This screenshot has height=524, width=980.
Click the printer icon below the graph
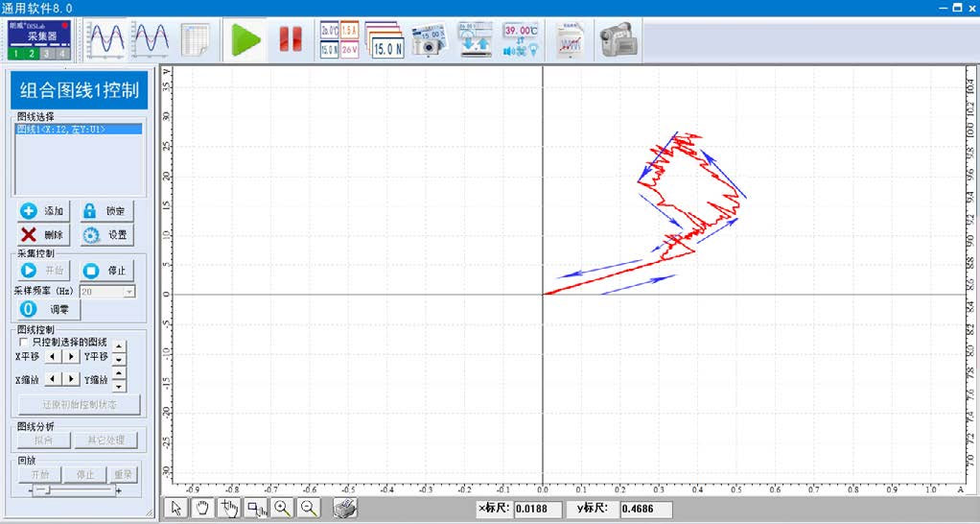[x=344, y=509]
